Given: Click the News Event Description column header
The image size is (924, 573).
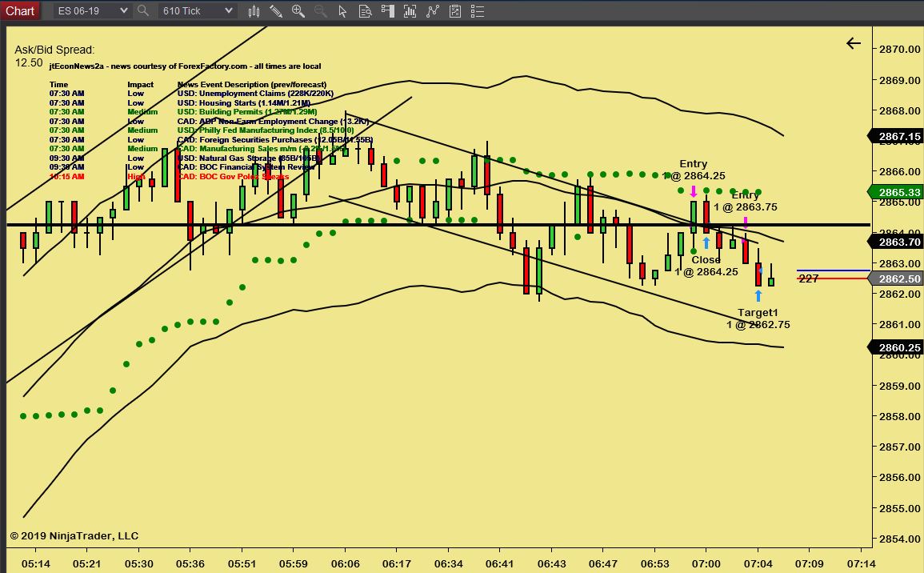Looking at the screenshot, I should (x=252, y=84).
